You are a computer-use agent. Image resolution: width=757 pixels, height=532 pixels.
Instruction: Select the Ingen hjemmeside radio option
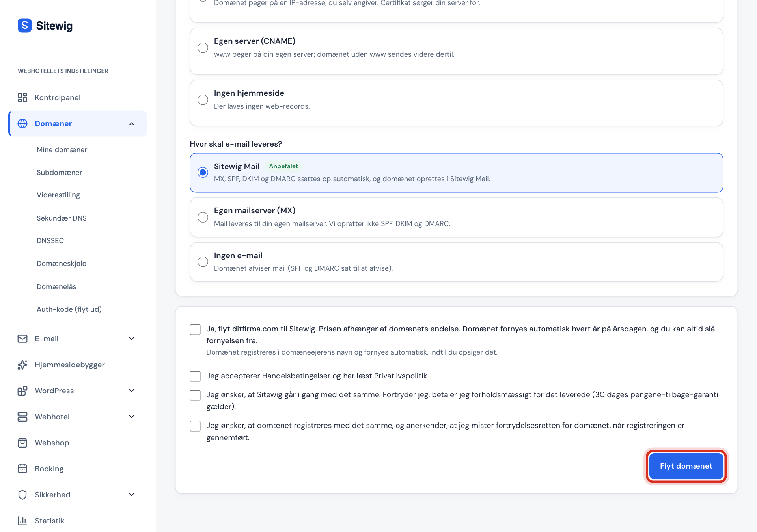pyautogui.click(x=203, y=100)
